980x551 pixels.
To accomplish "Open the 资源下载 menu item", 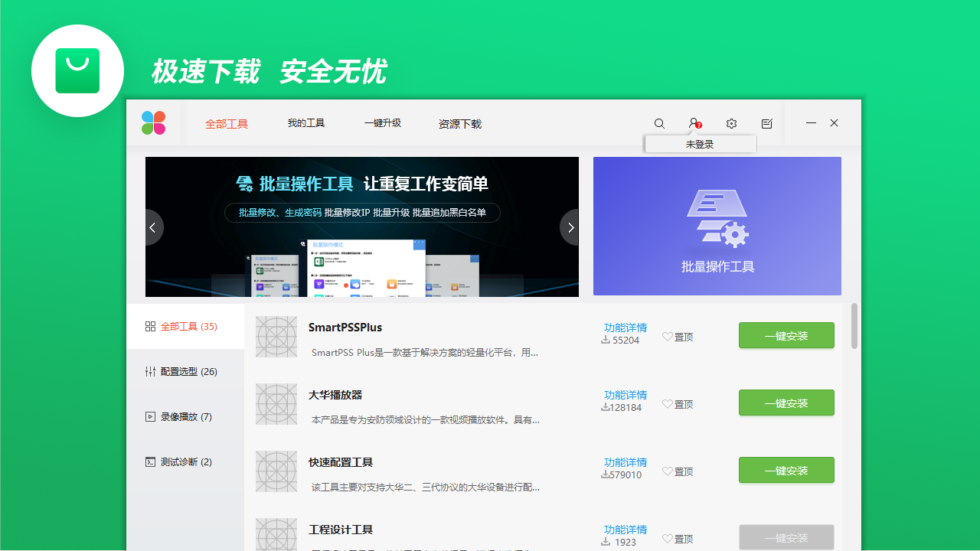I will tap(459, 123).
